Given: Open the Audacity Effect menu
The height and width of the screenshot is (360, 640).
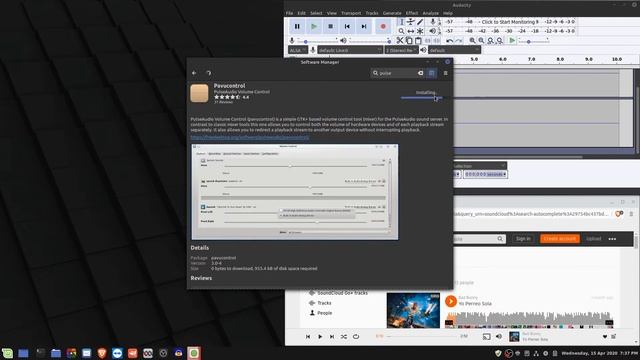Looking at the screenshot, I should point(412,13).
